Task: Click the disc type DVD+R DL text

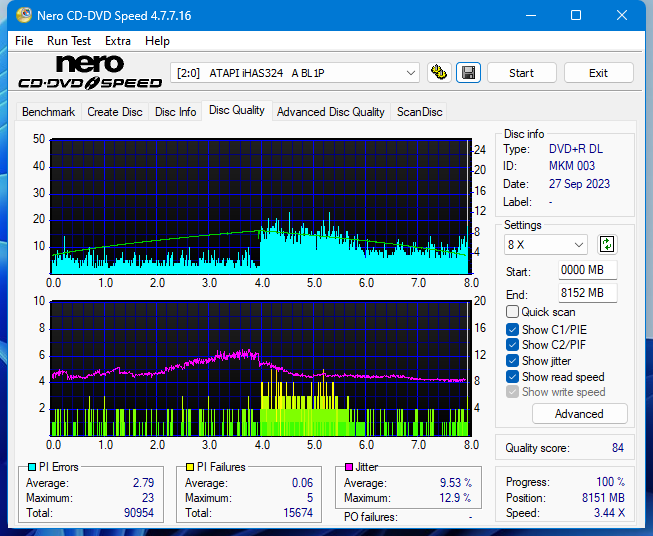Action: pos(576,149)
